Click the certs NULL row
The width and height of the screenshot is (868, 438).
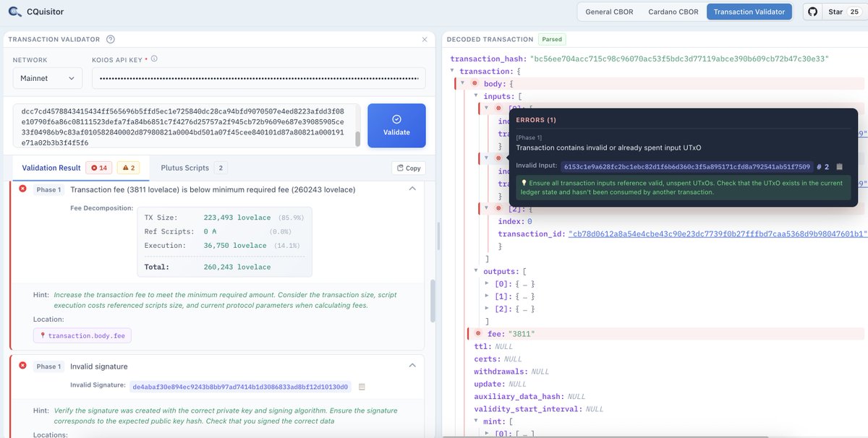click(x=498, y=359)
